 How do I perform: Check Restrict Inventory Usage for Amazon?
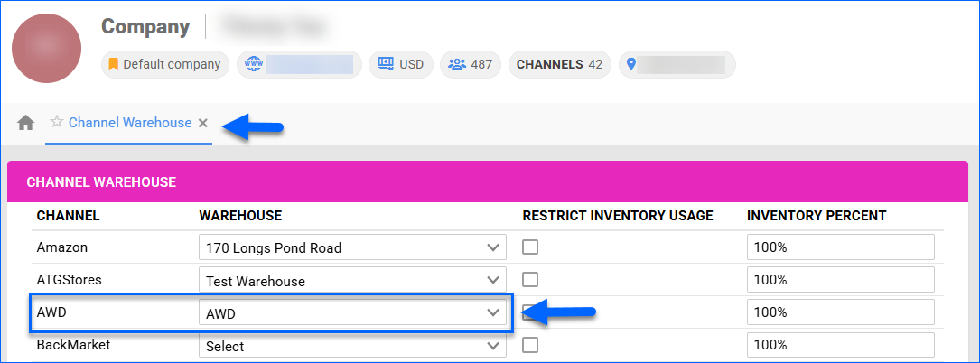tap(530, 247)
